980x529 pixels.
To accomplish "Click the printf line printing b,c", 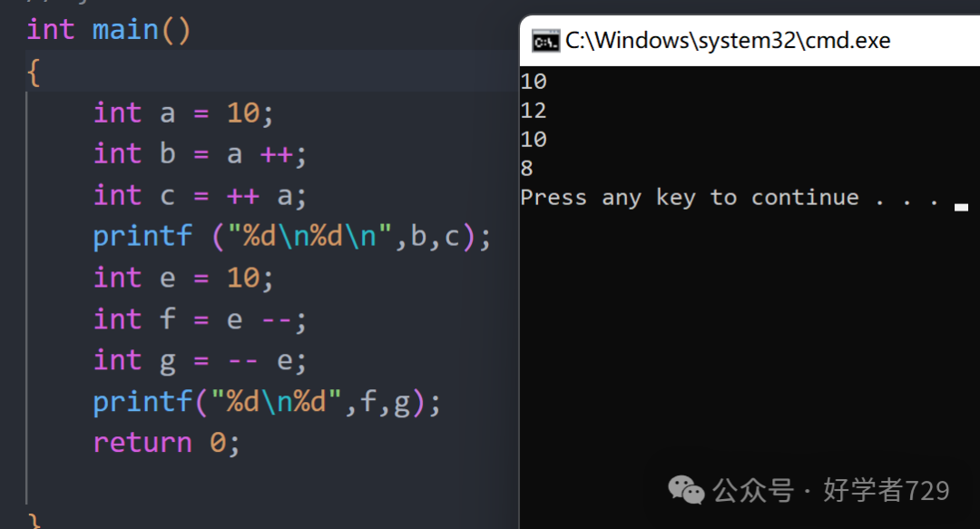I will click(x=292, y=237).
